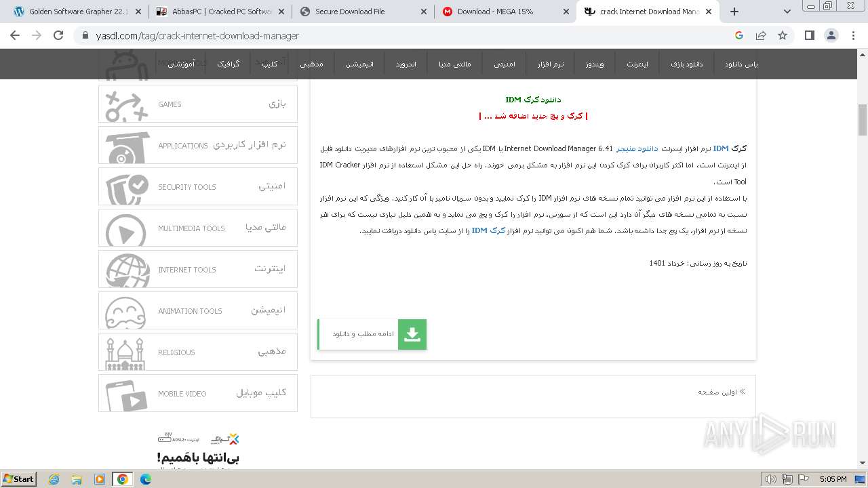Bookmark this page with the star icon

point(783,35)
